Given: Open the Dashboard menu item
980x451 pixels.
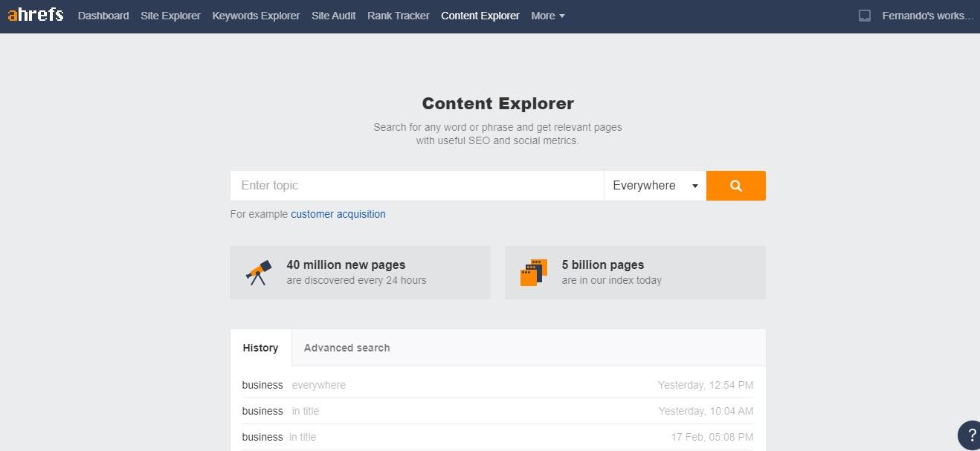Looking at the screenshot, I should [103, 16].
